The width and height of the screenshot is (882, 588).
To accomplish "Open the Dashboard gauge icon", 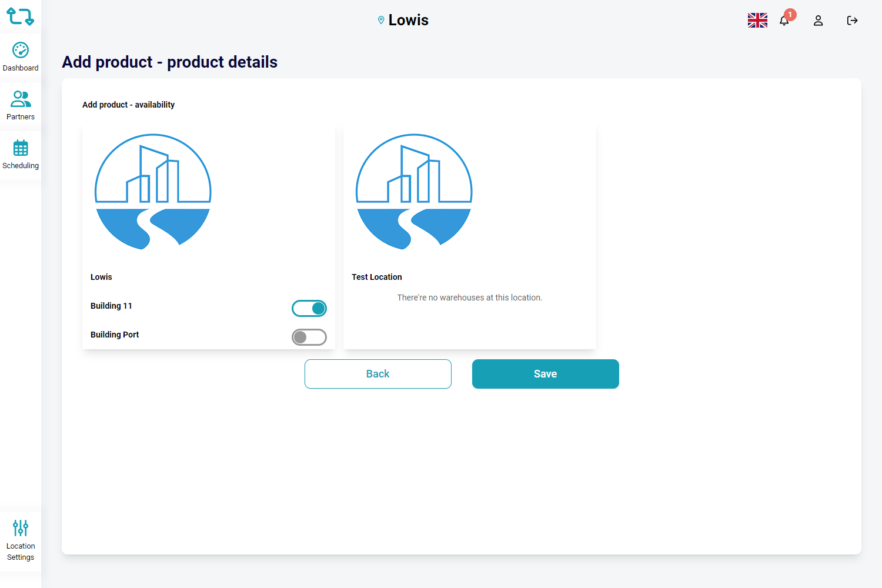I will [x=21, y=51].
